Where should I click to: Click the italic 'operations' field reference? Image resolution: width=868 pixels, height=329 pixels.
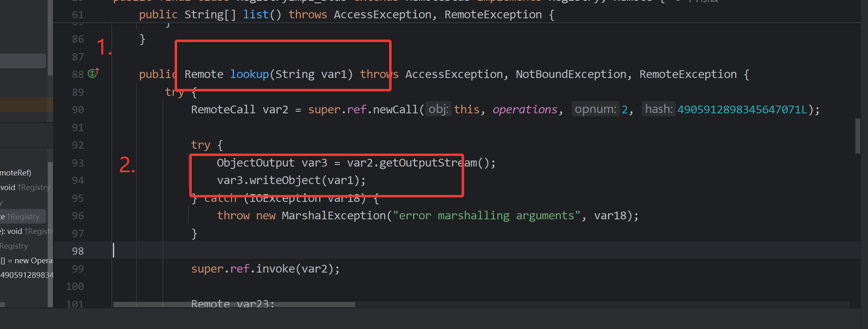[525, 110]
